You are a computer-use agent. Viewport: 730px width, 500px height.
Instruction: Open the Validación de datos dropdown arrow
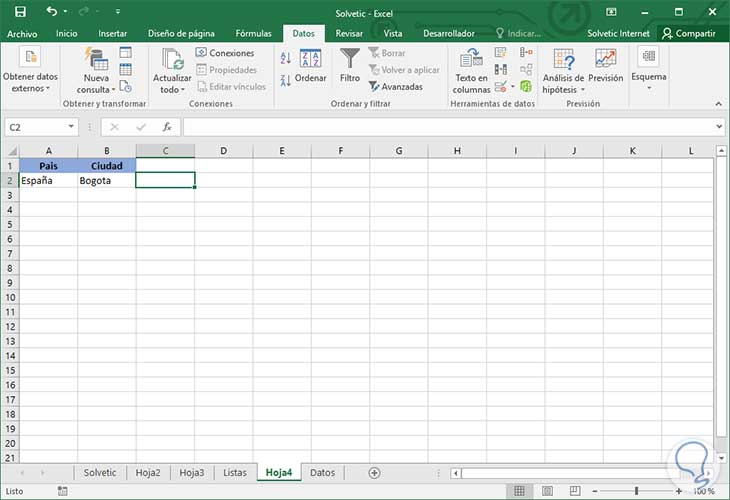click(x=513, y=87)
